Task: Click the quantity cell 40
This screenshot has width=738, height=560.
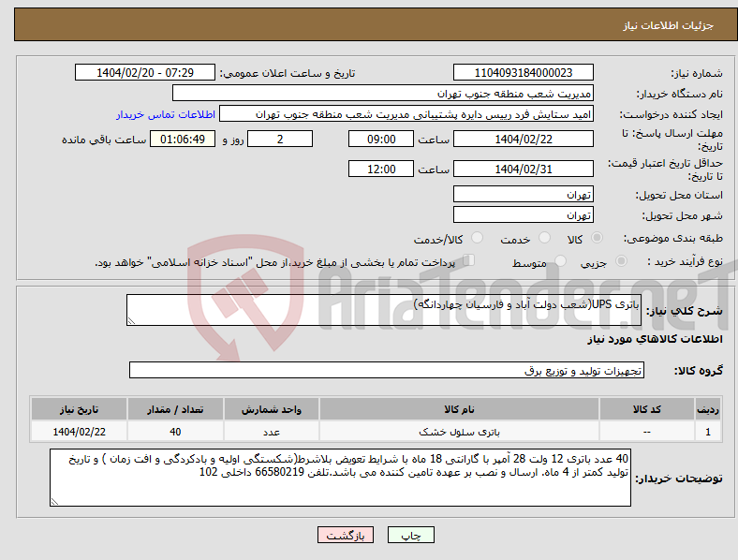Action: (175, 432)
